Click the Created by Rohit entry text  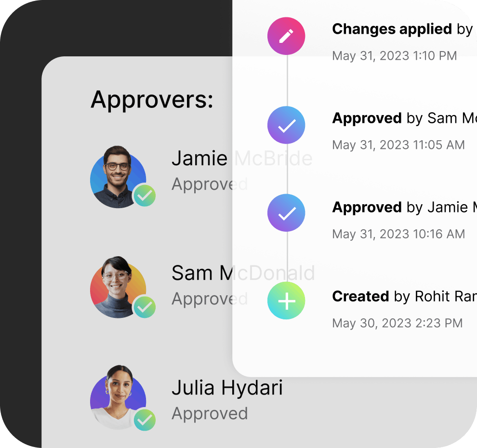[x=404, y=296]
